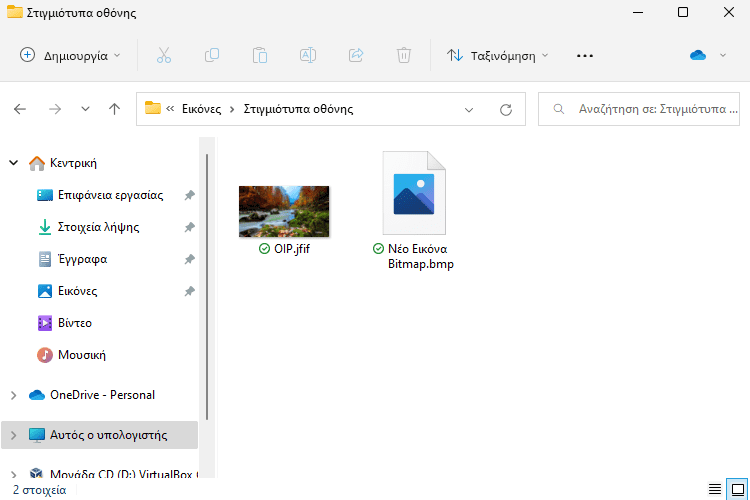Expand the OneDrive - Personal node
This screenshot has width=750, height=500.
[13, 395]
